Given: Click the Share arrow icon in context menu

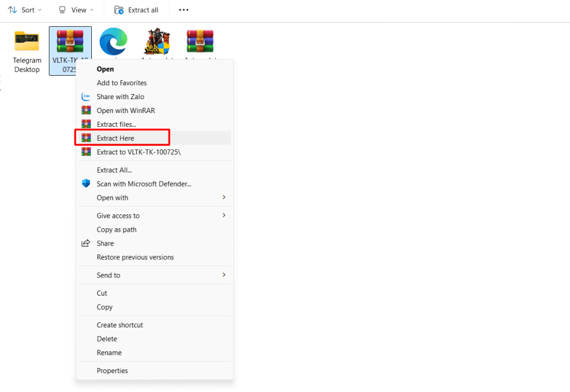Looking at the screenshot, I should click(x=86, y=243).
